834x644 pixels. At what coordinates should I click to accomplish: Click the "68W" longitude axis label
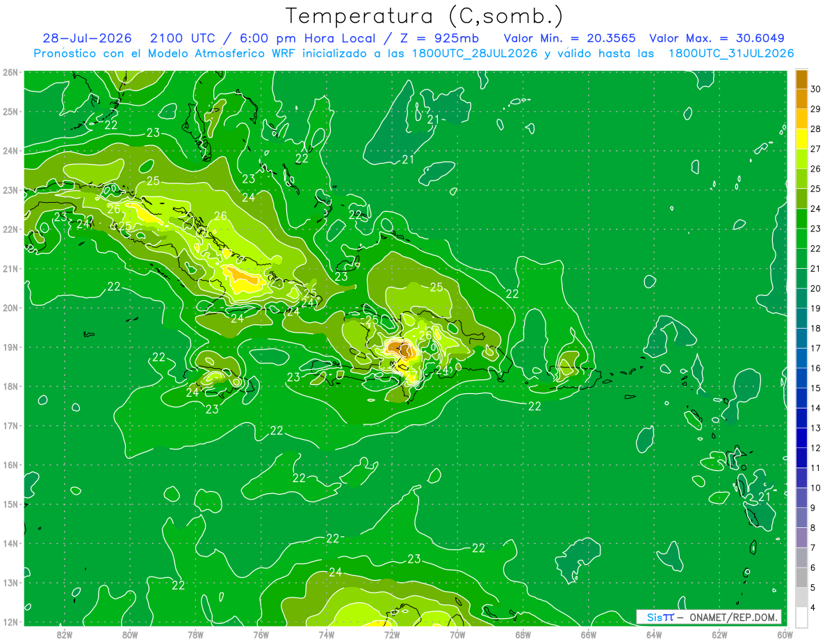(x=523, y=634)
